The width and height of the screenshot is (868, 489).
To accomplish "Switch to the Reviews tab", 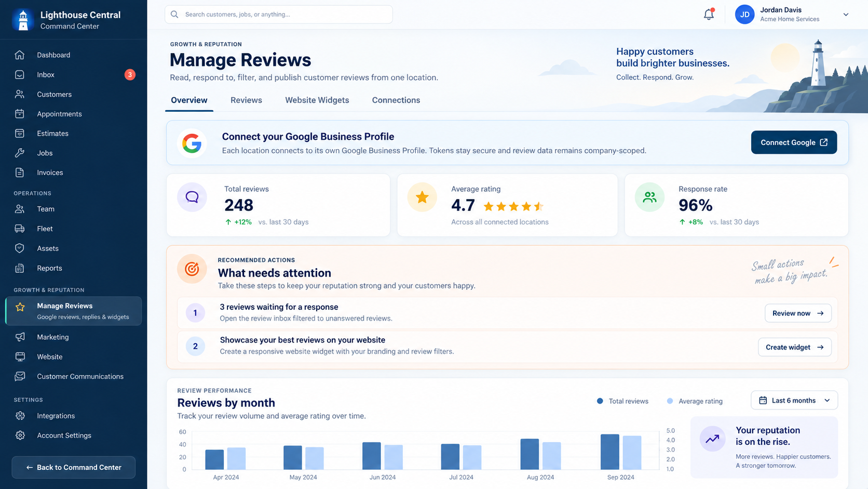I will click(x=246, y=100).
